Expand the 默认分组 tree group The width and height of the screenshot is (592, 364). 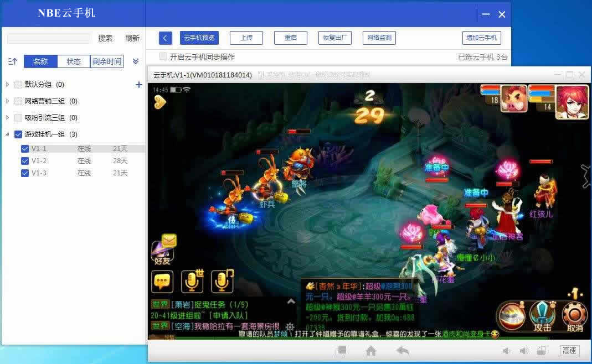pyautogui.click(x=7, y=84)
